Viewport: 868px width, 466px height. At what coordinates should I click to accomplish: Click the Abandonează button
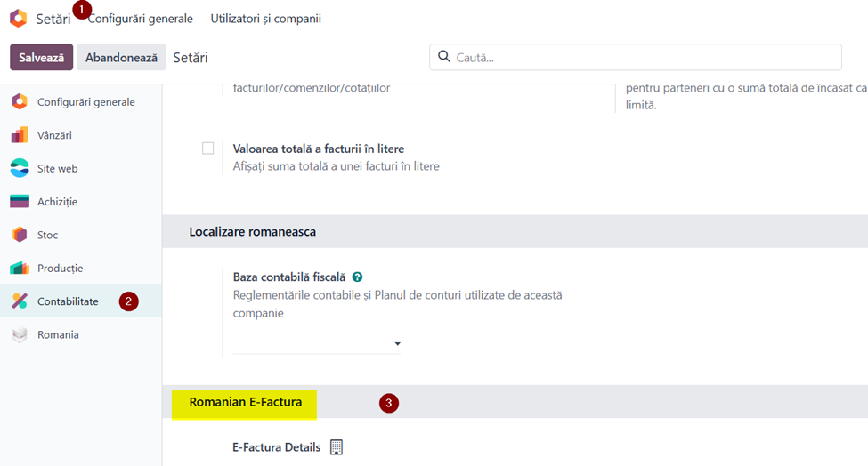[x=121, y=58]
